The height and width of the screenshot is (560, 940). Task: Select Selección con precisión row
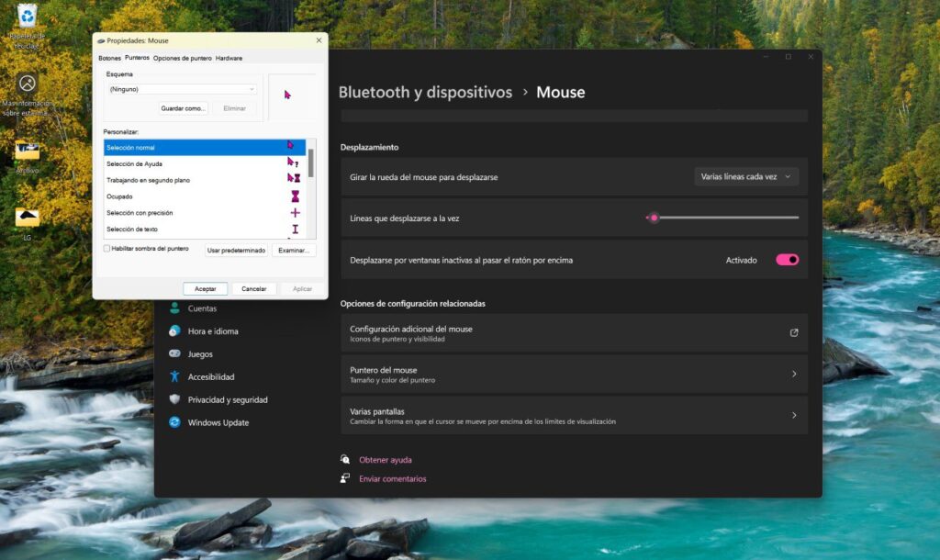[205, 213]
